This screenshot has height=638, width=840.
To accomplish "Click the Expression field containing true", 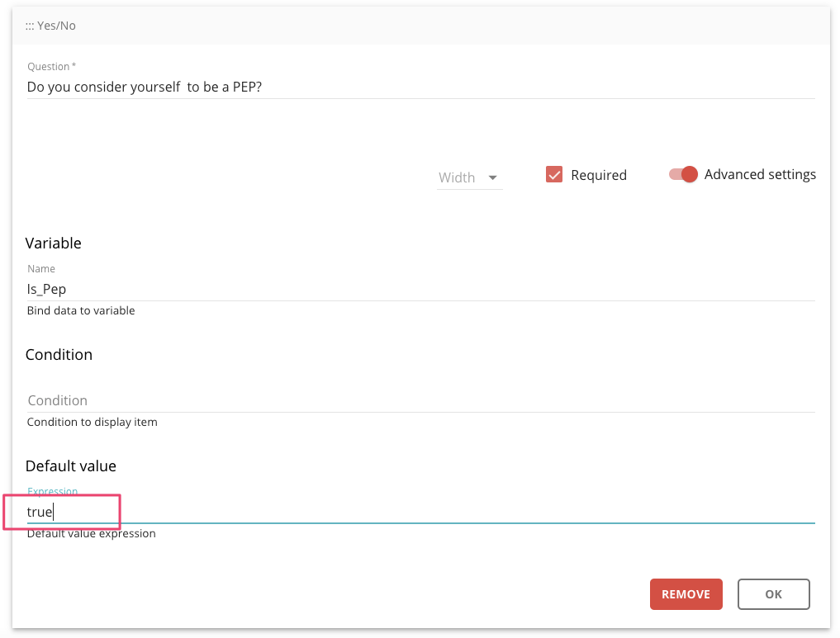I will point(420,512).
